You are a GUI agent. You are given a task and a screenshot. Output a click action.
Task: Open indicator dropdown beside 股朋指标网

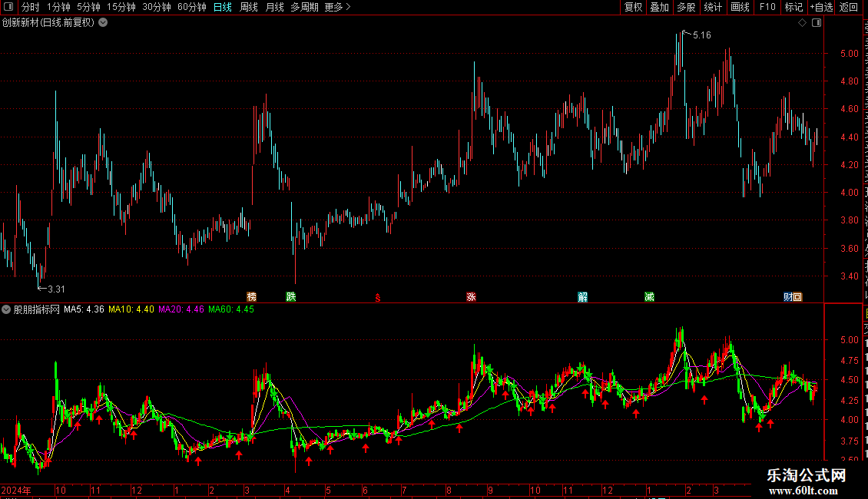6,310
